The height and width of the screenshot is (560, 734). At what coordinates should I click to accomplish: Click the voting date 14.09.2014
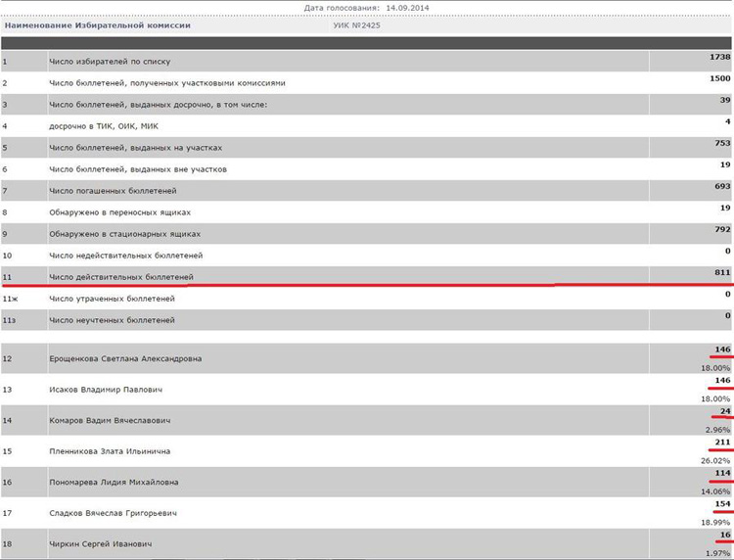click(x=400, y=8)
